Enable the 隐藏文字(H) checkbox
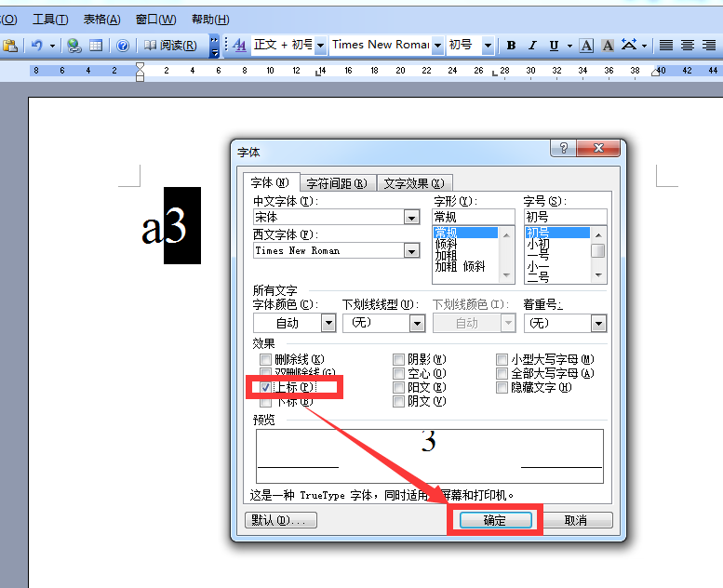The image size is (723, 588). [502, 387]
